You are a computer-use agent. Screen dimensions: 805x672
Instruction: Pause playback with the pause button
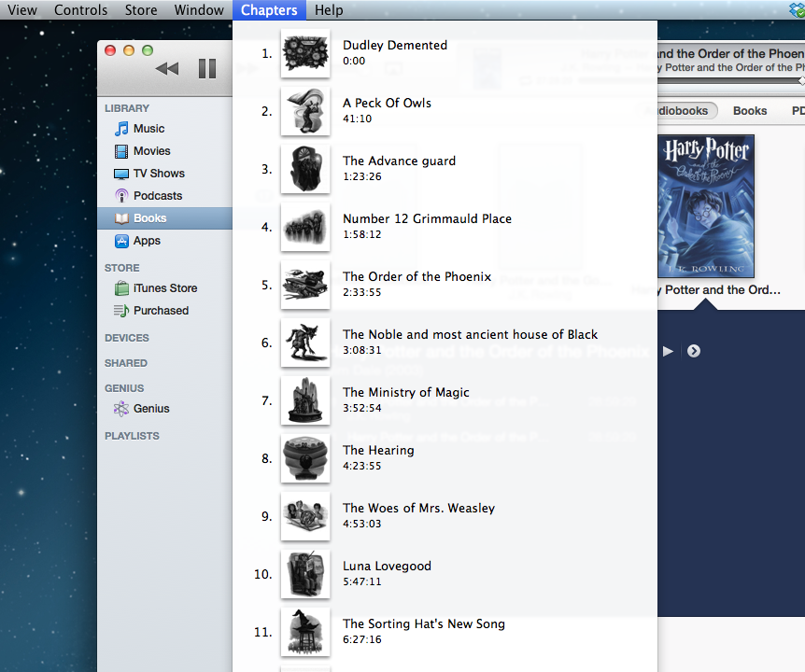click(x=207, y=68)
